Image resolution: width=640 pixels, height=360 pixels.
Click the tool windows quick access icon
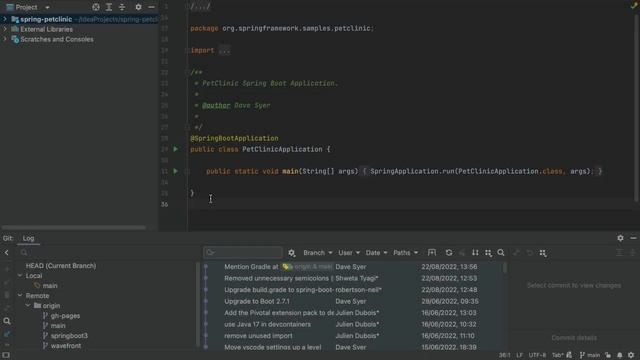point(6,355)
